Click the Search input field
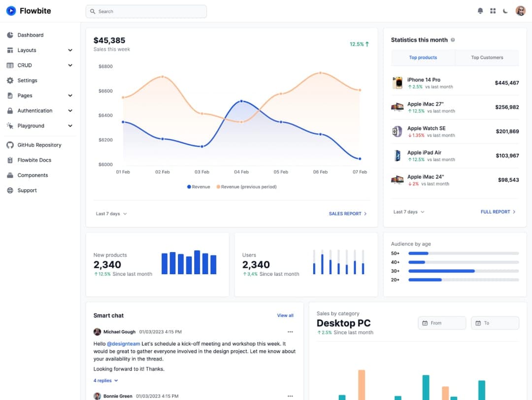532x400 pixels. (146, 11)
